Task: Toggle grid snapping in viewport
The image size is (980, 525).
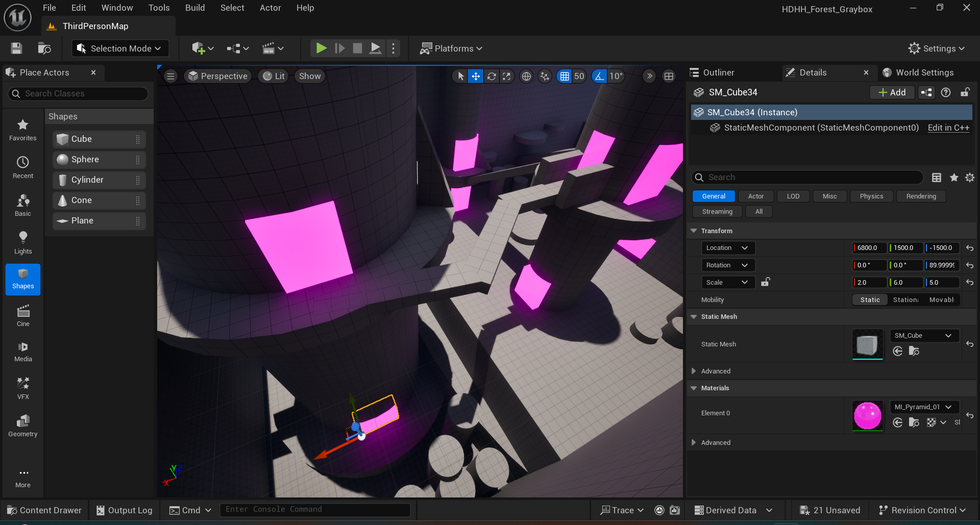Action: click(x=564, y=77)
